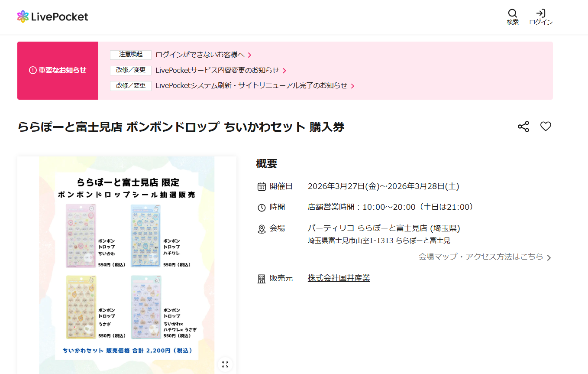Click the Chiikawa sticker event poster image
588x374 pixels.
(x=126, y=264)
